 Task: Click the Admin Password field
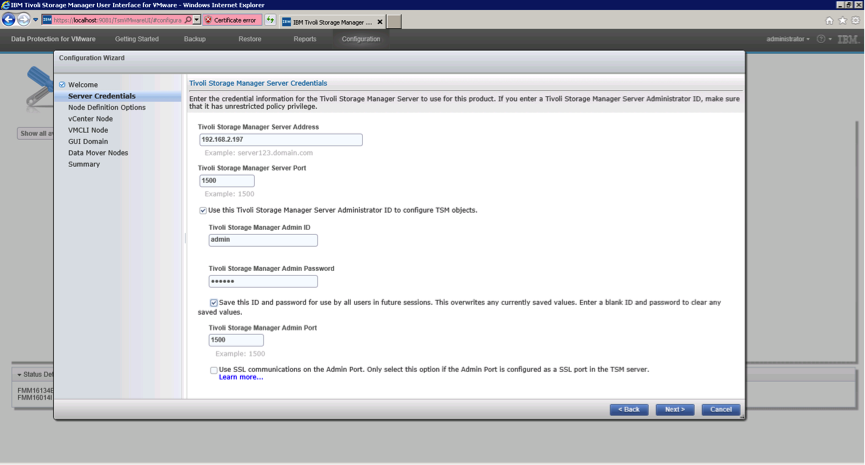(263, 281)
